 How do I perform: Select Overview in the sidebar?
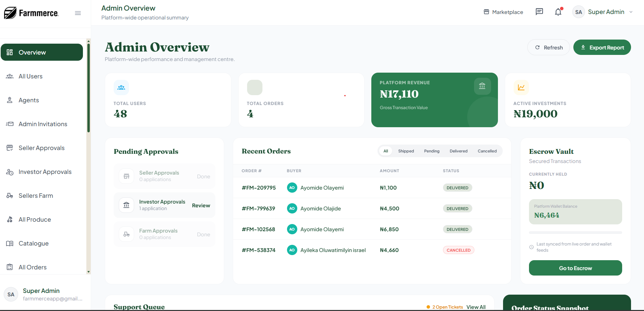(42, 52)
